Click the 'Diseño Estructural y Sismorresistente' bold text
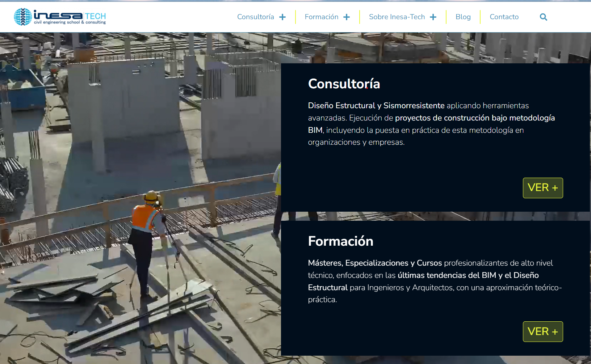Image resolution: width=591 pixels, height=364 pixels. tap(376, 106)
